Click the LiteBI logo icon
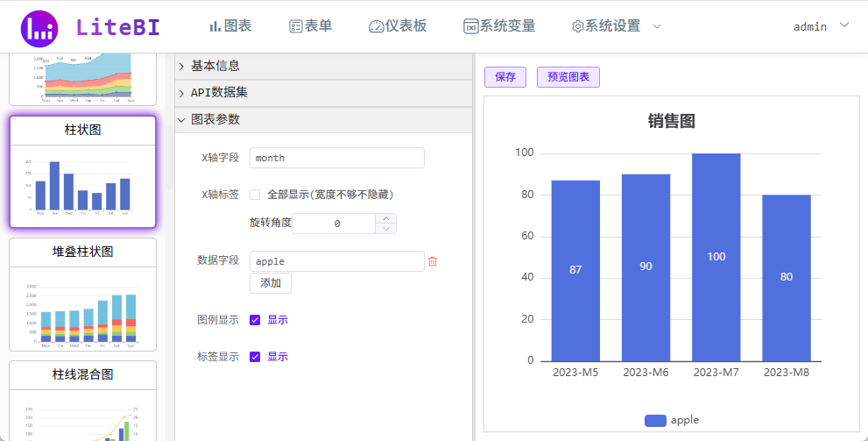Screen dimensions: 868x441 [x=39, y=29]
